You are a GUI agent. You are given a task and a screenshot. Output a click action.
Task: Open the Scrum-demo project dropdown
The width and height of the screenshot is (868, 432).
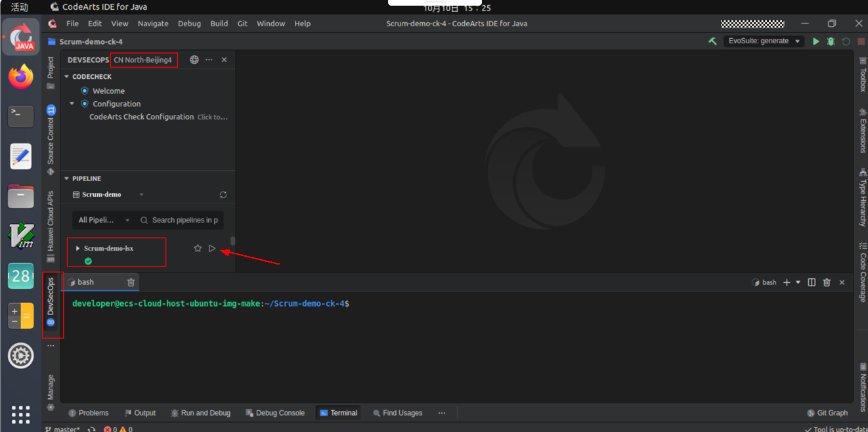pyautogui.click(x=108, y=195)
